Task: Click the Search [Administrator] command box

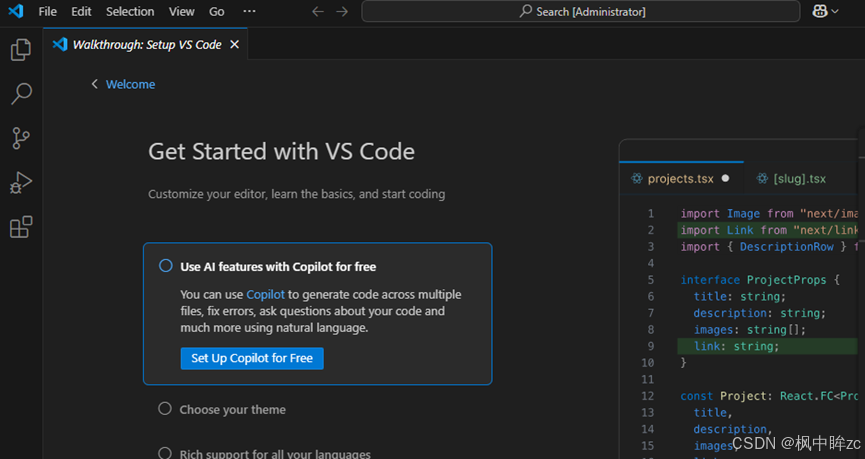Action: tap(580, 12)
